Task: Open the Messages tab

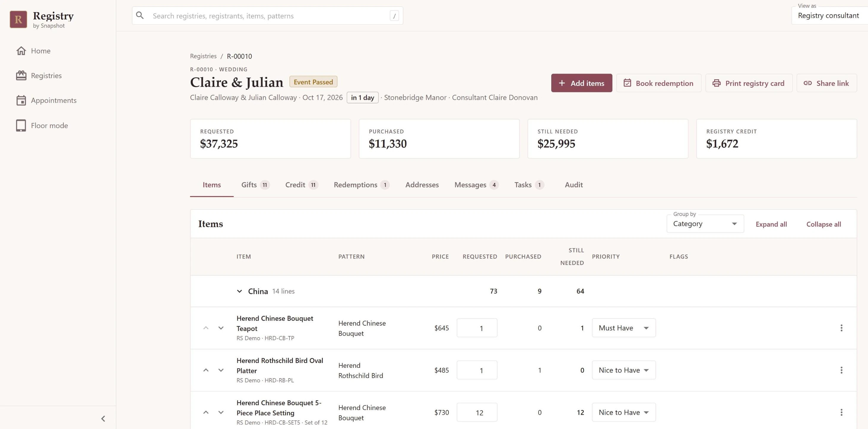Action: click(476, 185)
